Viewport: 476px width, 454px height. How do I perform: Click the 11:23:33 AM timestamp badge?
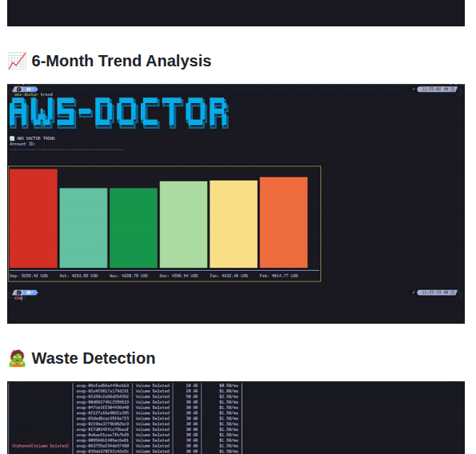click(x=437, y=293)
